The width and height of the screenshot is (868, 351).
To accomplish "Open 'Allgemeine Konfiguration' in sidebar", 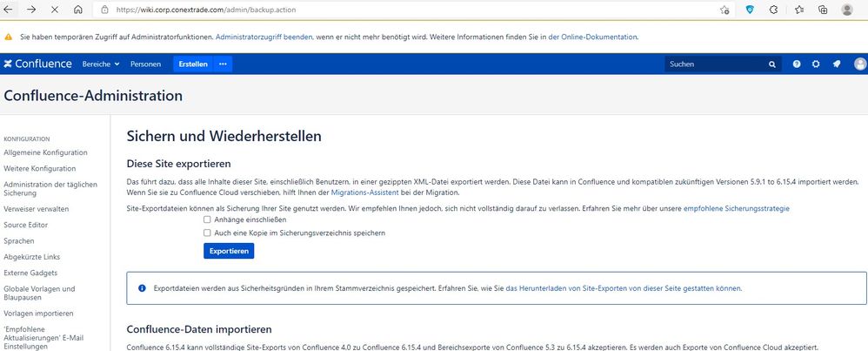I will pos(45,152).
